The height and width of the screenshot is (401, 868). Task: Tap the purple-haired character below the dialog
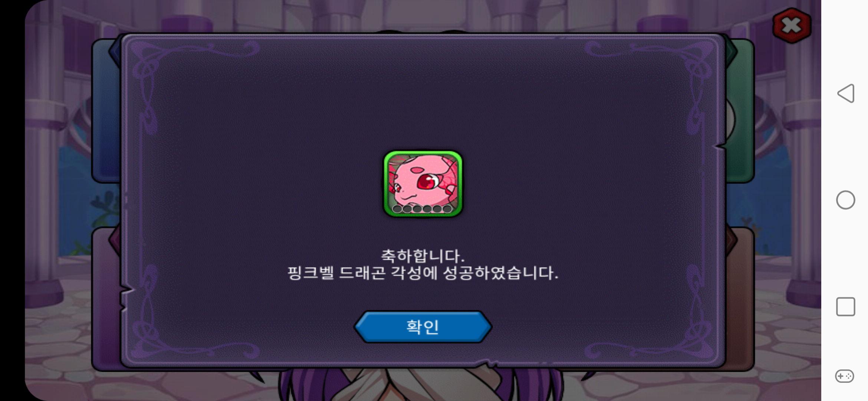coord(423,384)
